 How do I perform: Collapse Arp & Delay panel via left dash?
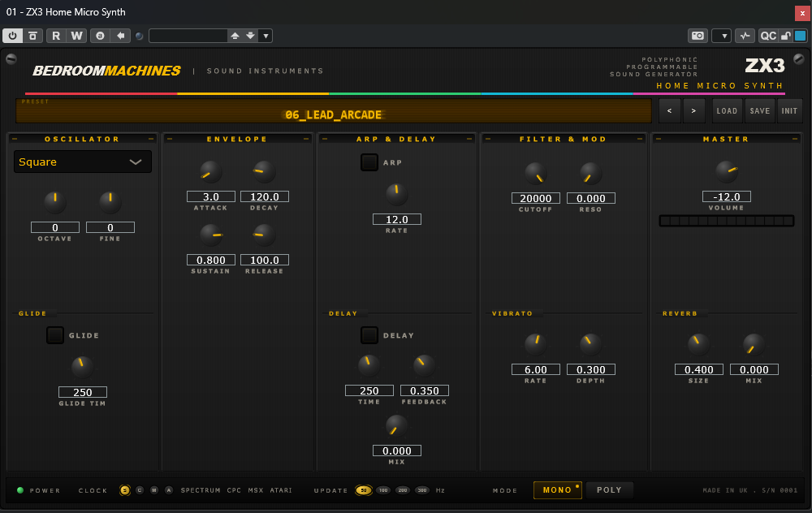(x=324, y=139)
